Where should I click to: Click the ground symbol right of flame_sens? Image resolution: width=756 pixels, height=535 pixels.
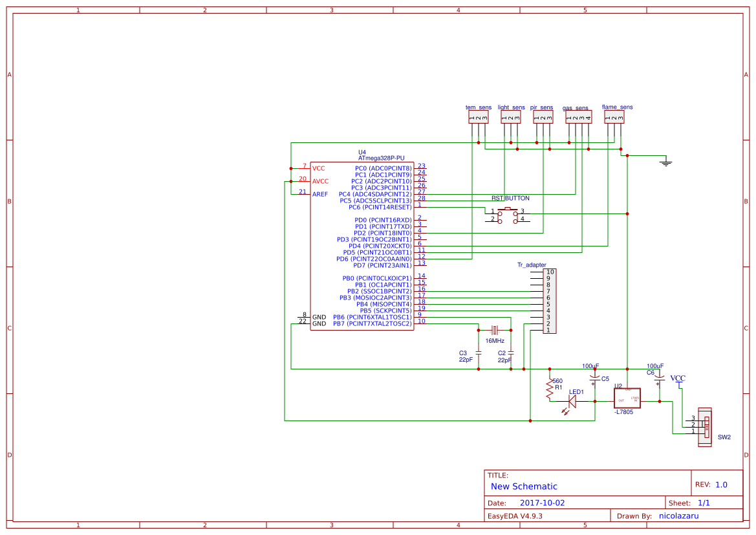(667, 160)
